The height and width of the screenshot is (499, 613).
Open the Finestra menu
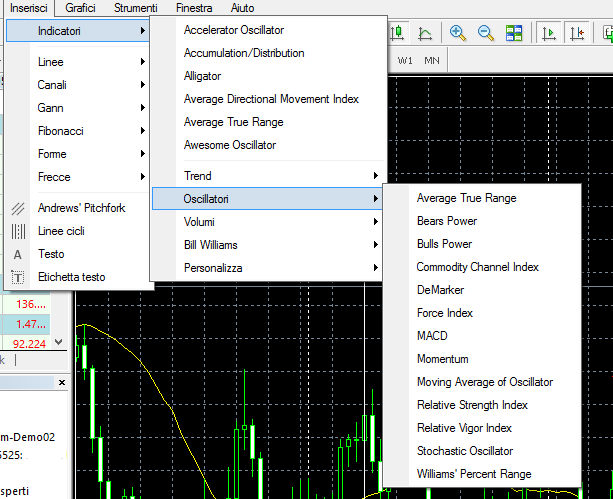(194, 8)
